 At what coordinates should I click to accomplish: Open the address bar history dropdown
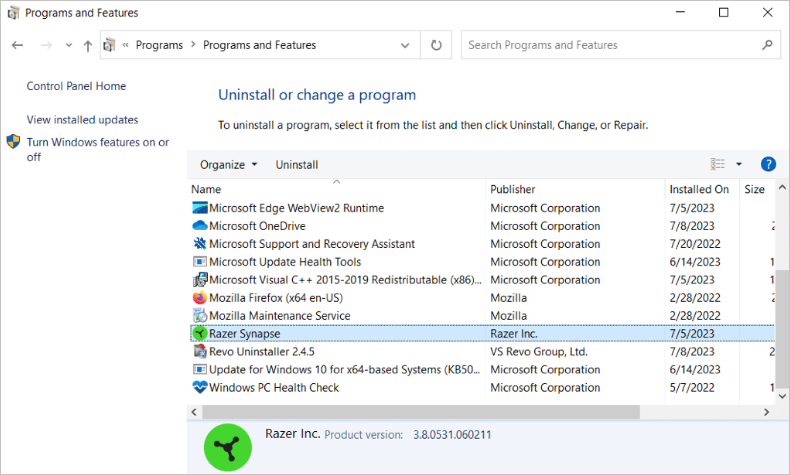click(405, 45)
